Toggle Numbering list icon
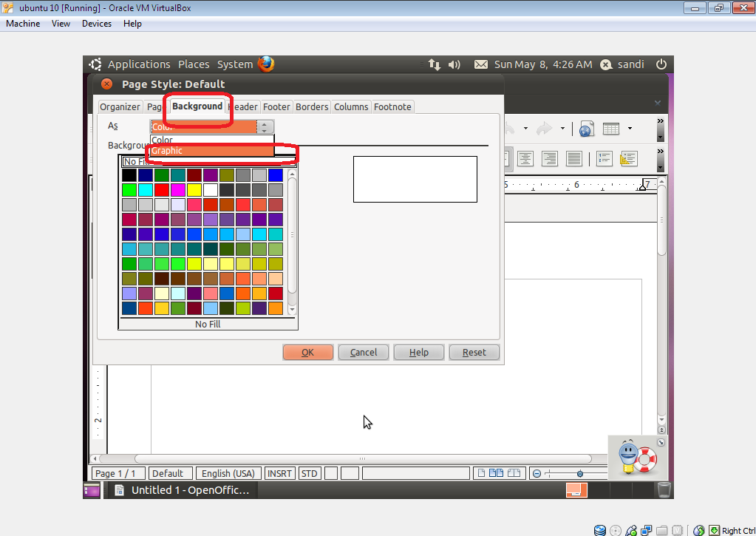The width and height of the screenshot is (756, 536). coord(604,158)
